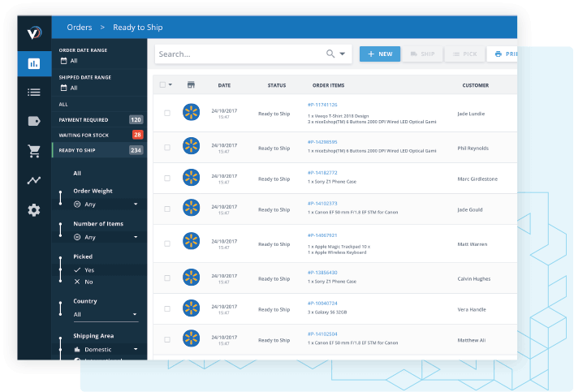574x392 pixels.
Task: Open the analytics trend line icon
Action: [33, 180]
